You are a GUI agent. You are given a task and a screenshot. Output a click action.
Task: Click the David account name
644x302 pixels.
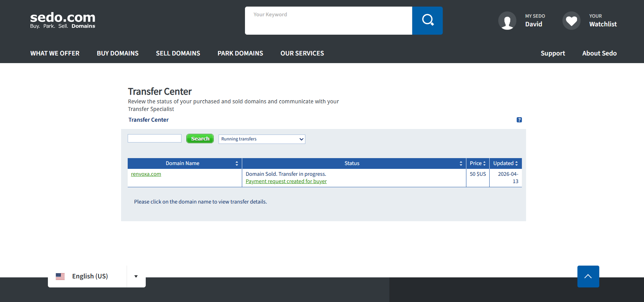pyautogui.click(x=534, y=24)
